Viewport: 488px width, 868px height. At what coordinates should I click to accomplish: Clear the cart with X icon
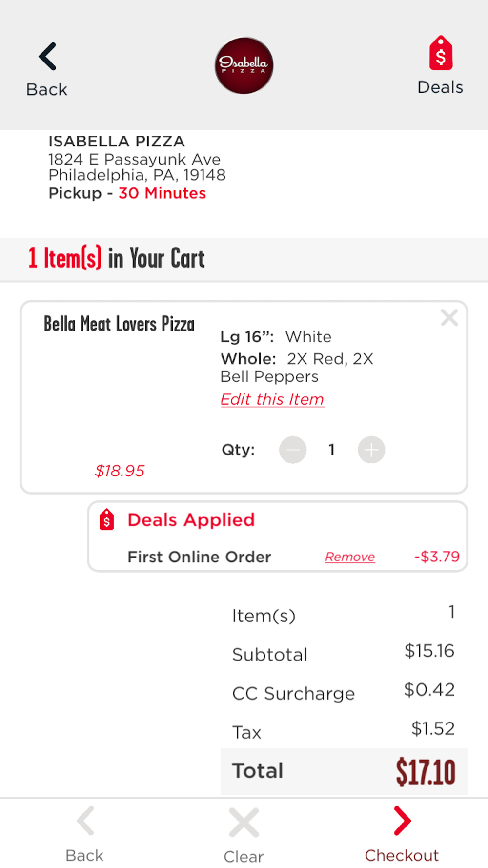(244, 823)
